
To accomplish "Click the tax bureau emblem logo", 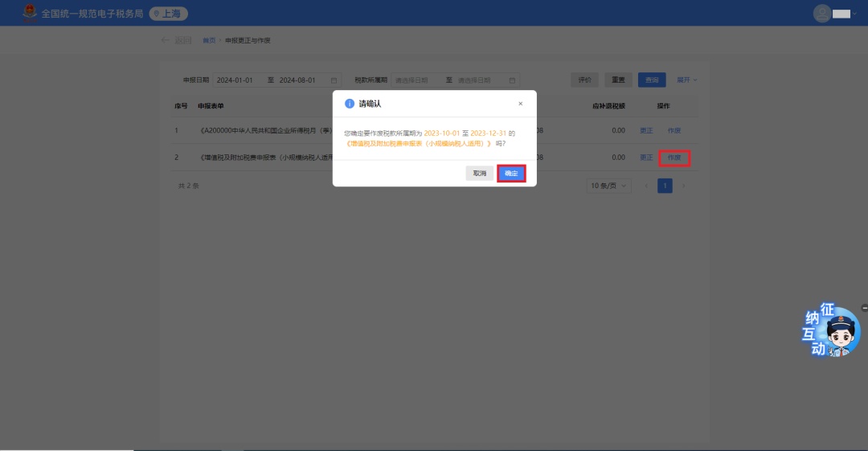I will point(30,13).
